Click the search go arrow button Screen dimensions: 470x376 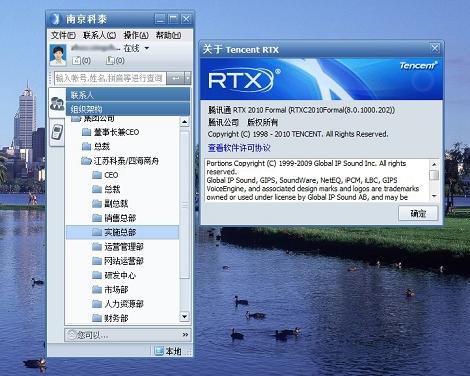click(175, 78)
